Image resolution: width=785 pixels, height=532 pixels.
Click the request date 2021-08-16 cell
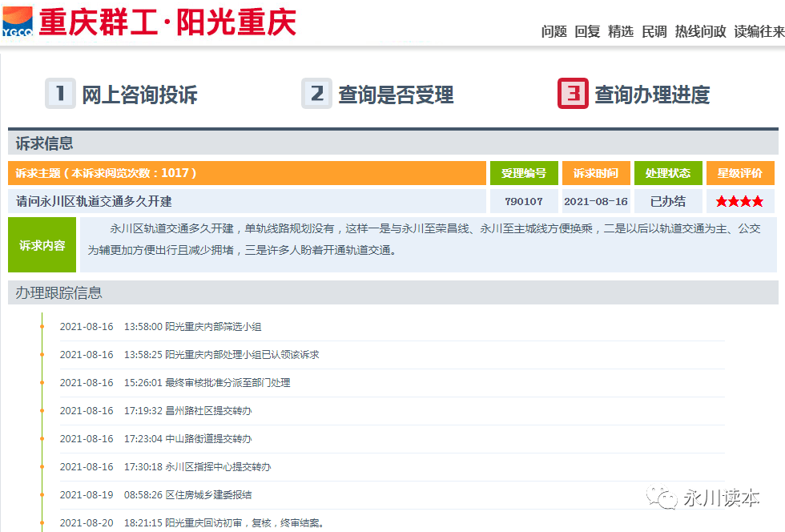click(x=596, y=201)
